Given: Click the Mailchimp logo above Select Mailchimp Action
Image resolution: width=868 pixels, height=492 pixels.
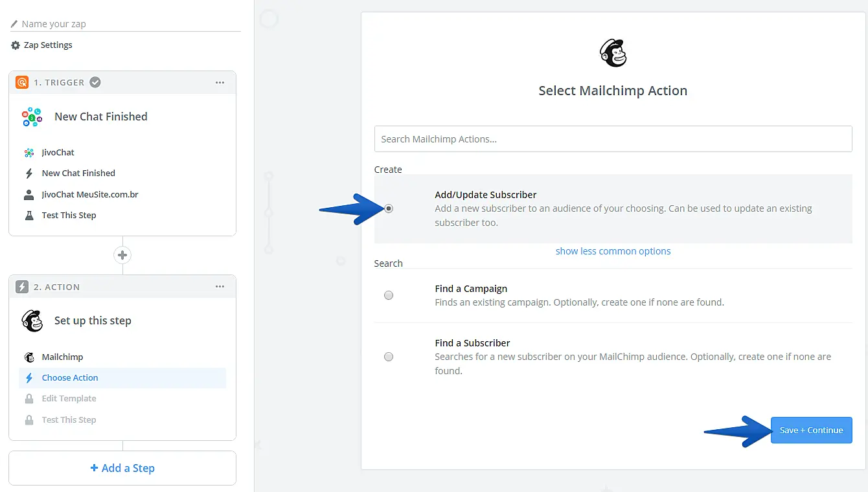Looking at the screenshot, I should (613, 53).
